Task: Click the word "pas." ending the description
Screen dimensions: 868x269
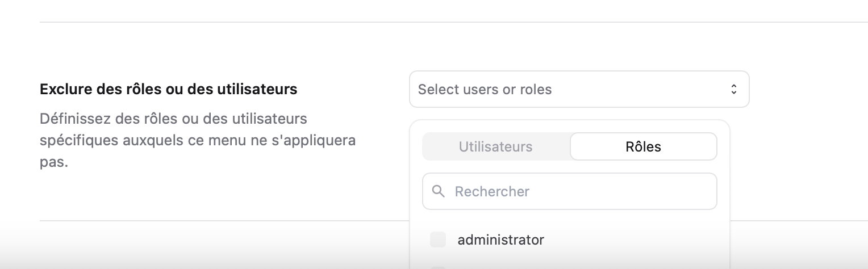Action: [x=54, y=162]
